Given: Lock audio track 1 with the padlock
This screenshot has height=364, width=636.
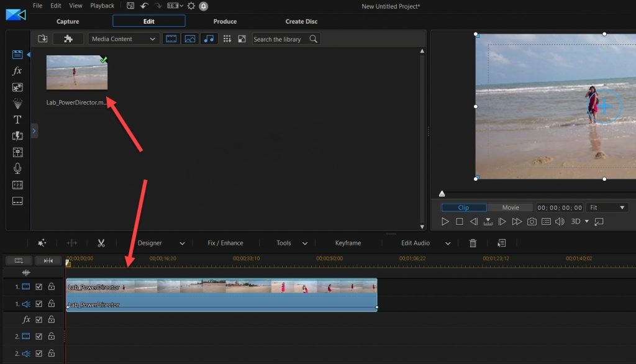Looking at the screenshot, I should coord(51,303).
